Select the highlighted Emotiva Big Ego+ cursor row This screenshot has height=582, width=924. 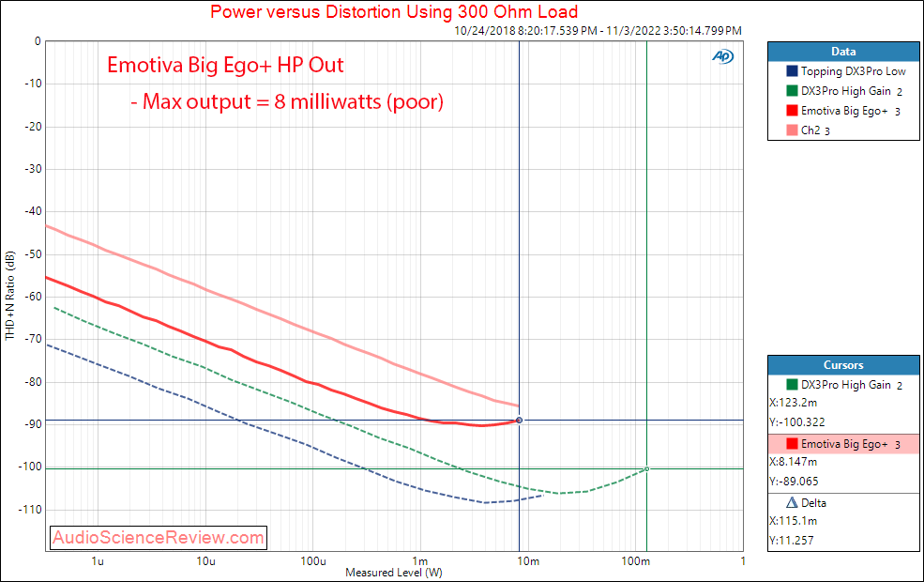tap(843, 444)
